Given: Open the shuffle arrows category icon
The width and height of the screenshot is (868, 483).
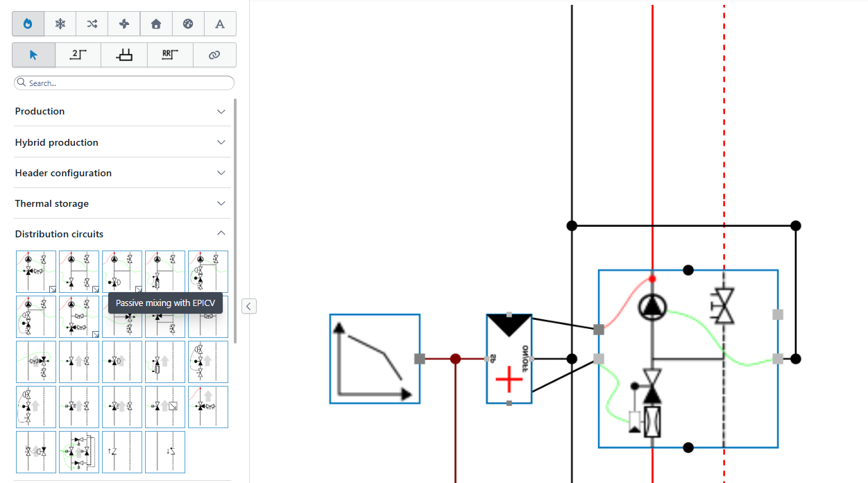Looking at the screenshot, I should click(92, 24).
